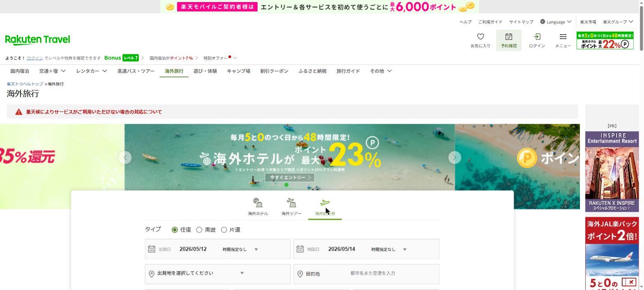Go to 高速バス・ツアー tab
The width and height of the screenshot is (644, 290).
[136, 71]
